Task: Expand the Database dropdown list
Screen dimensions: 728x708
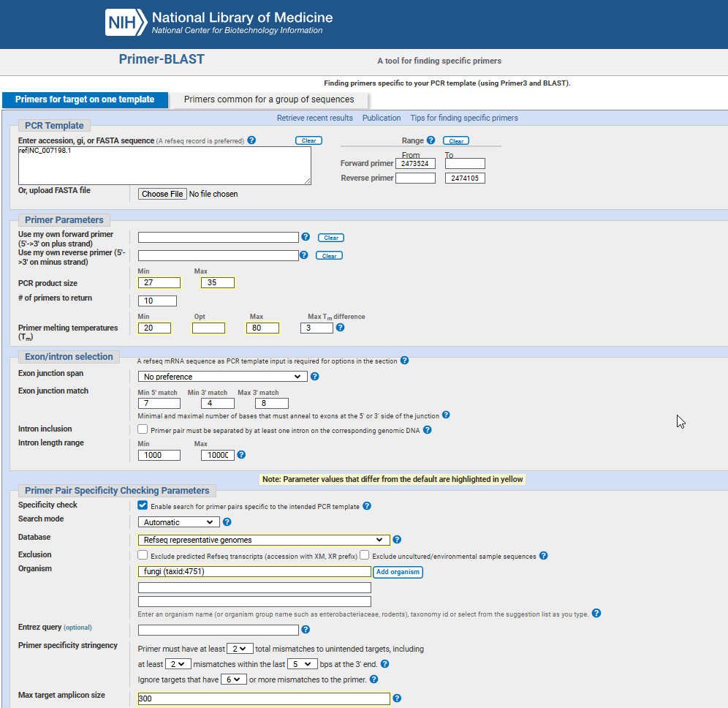Action: (264, 540)
